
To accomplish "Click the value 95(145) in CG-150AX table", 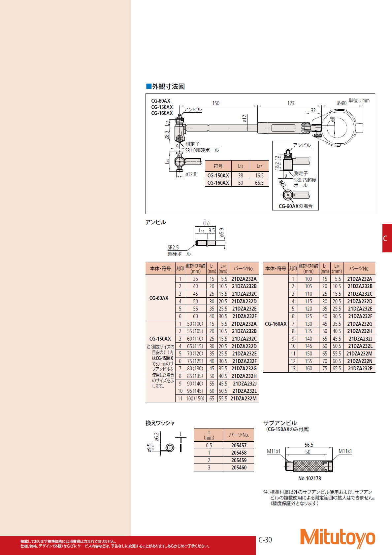I will [195, 391].
